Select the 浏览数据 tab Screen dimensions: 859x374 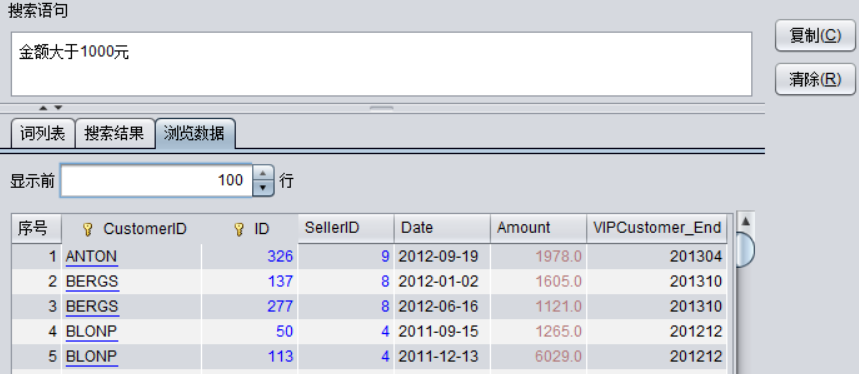pos(196,133)
